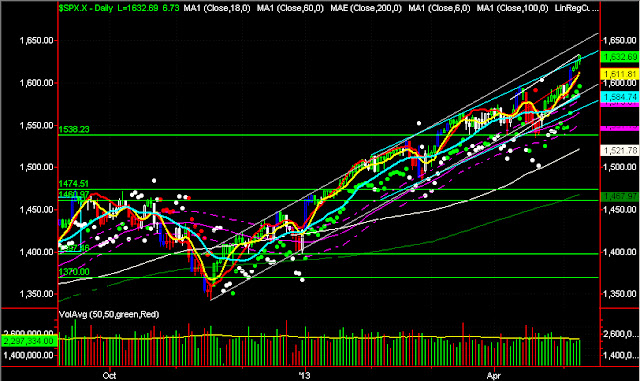640x381 pixels.
Task: Click the left axis 1,650.00 price label
Action: point(36,40)
